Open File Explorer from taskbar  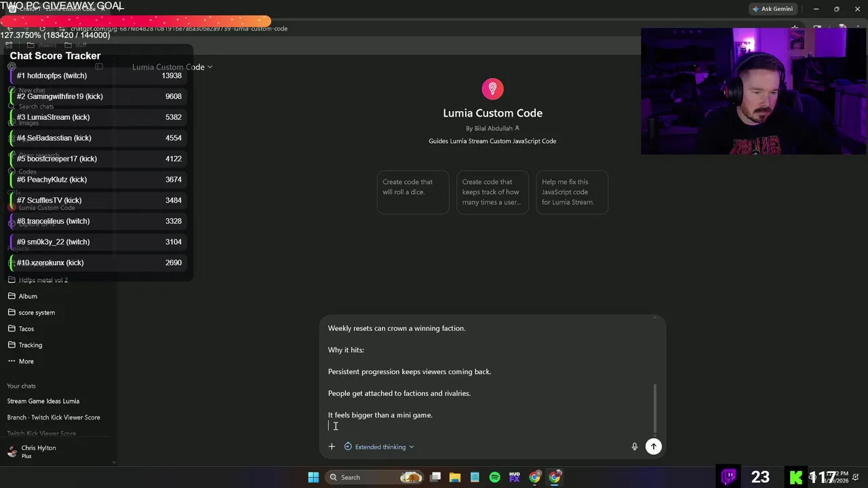[x=455, y=477]
